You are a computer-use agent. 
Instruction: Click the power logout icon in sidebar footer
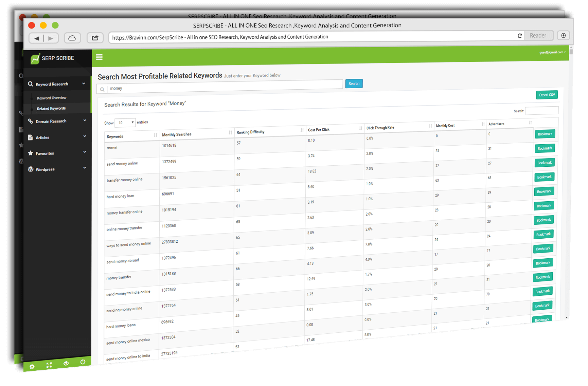83,362
